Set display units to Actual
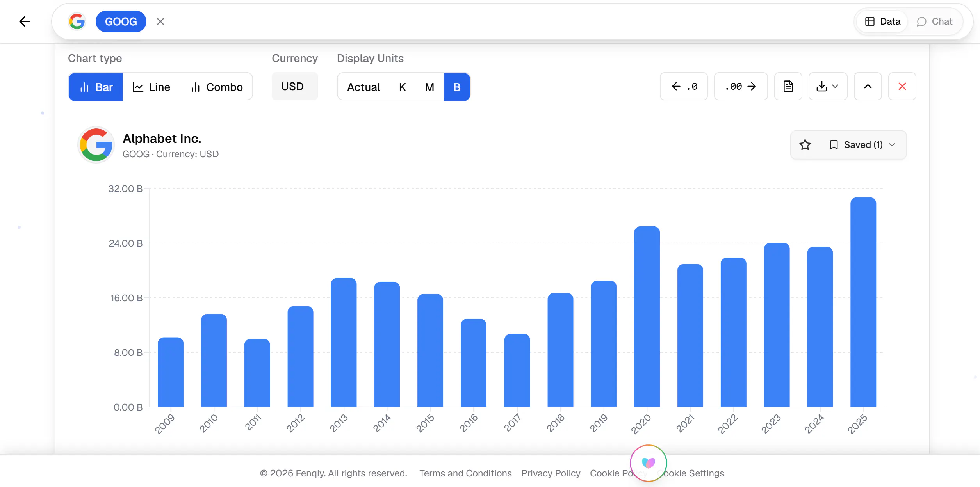This screenshot has height=487, width=980. click(363, 87)
